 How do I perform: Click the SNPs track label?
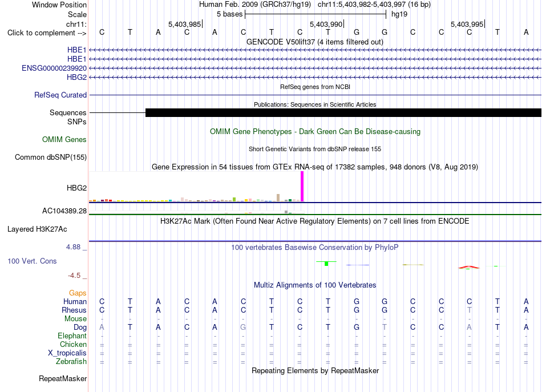(x=77, y=122)
